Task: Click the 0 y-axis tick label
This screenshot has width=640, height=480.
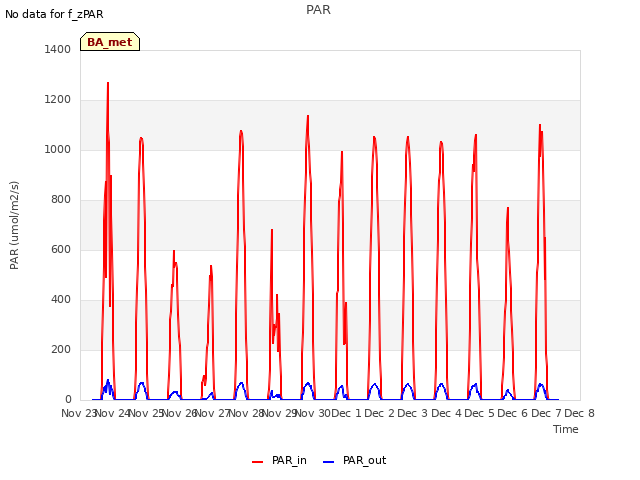Action: tap(68, 399)
